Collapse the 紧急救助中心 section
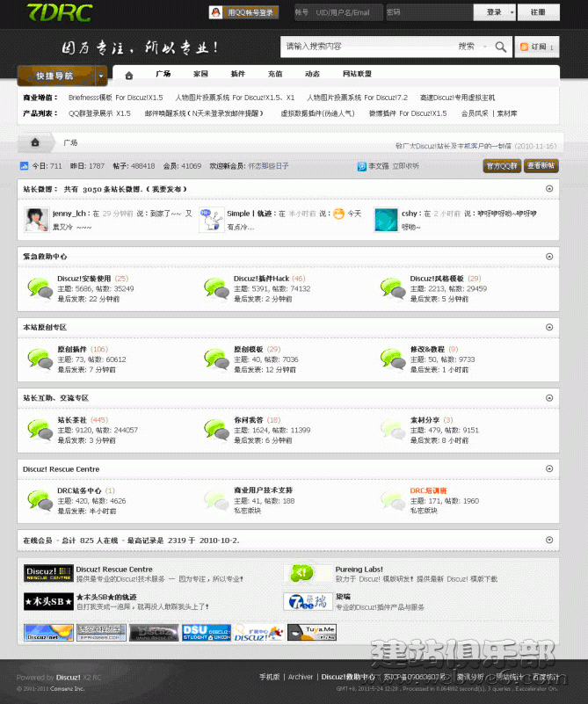The width and height of the screenshot is (588, 704). (x=549, y=257)
